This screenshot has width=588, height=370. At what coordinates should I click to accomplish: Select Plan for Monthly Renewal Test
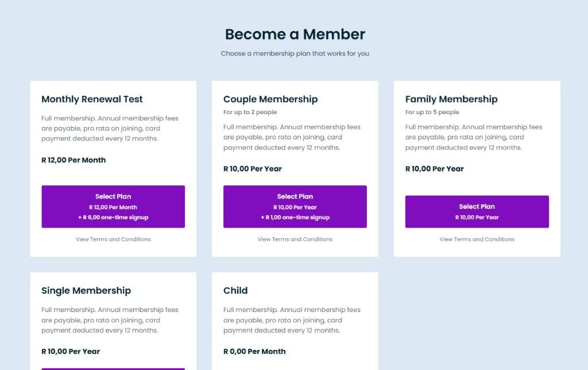pos(113,207)
